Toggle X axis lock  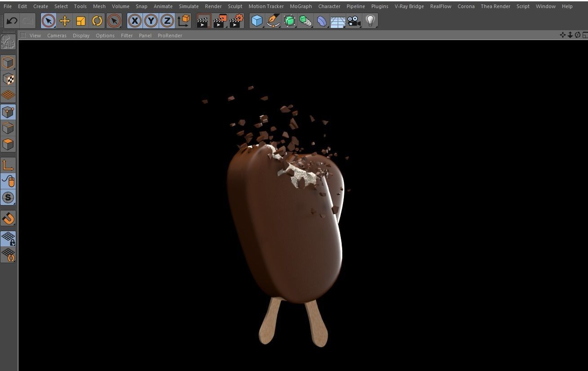point(134,21)
